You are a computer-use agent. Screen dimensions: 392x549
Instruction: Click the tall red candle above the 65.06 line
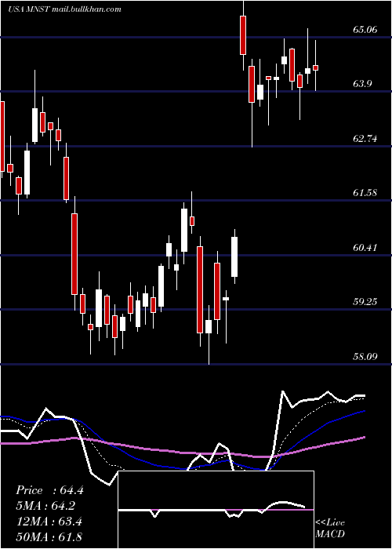point(243,35)
